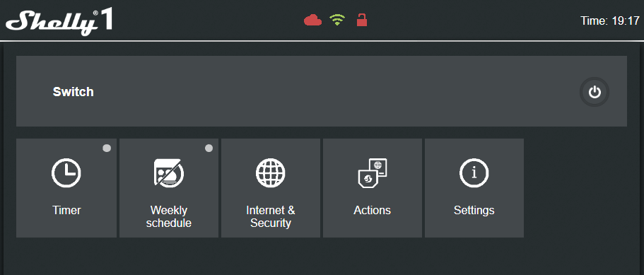Click the red cloud status icon
The width and height of the screenshot is (644, 275).
(x=312, y=20)
